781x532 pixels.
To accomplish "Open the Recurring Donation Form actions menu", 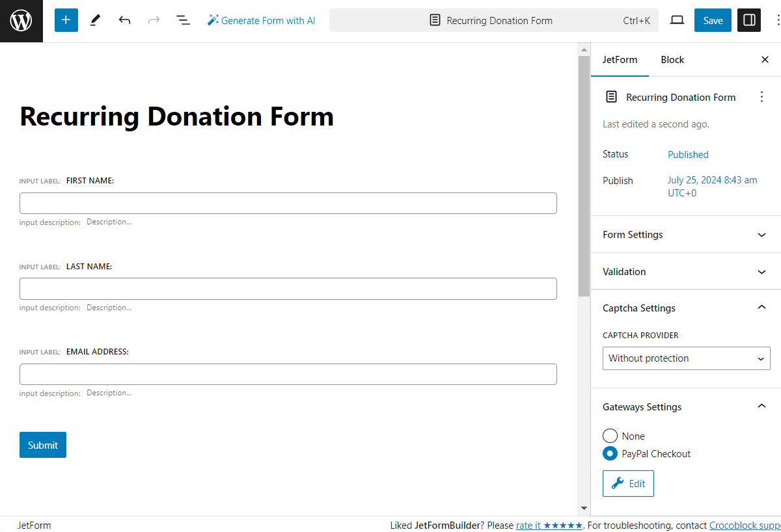I will 761,96.
